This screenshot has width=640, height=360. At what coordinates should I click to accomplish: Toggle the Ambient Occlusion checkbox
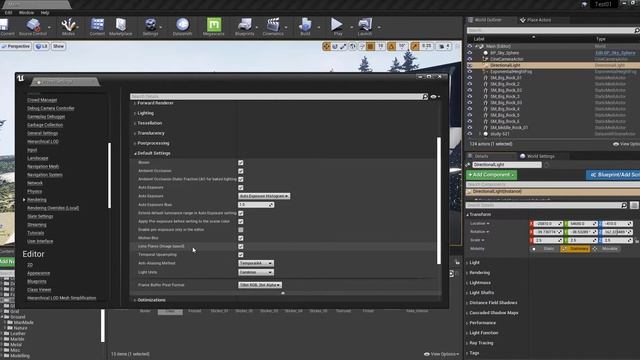tap(240, 171)
